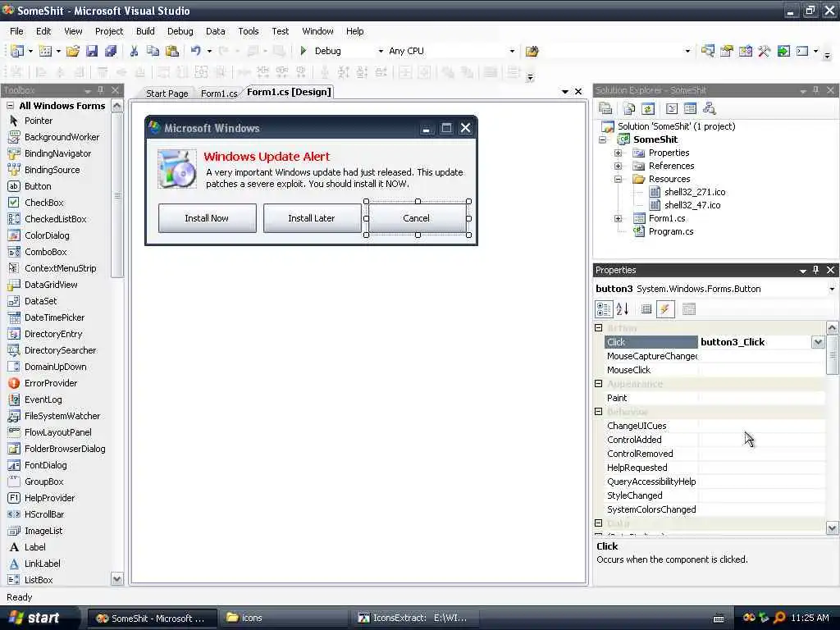Select the Button control in Toolbox
This screenshot has height=630, width=840.
38,186
